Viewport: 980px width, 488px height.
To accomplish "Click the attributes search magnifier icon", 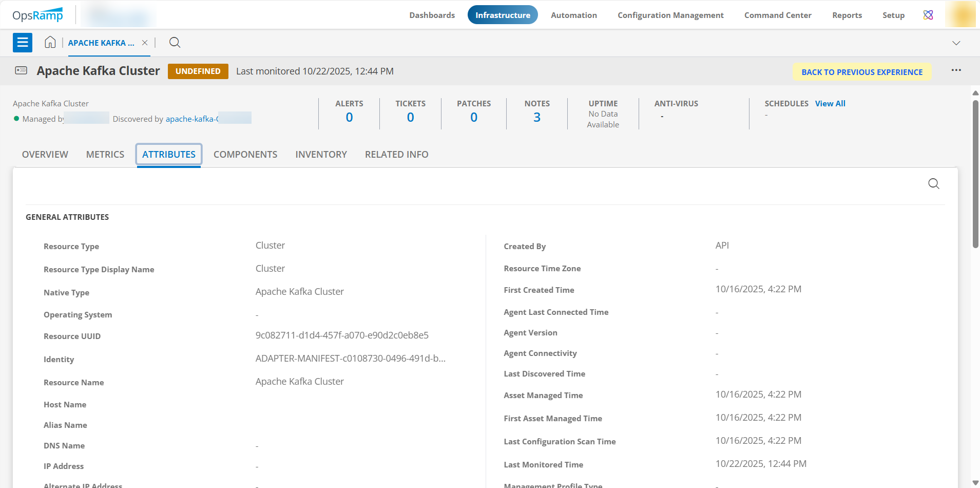I will pyautogui.click(x=933, y=184).
